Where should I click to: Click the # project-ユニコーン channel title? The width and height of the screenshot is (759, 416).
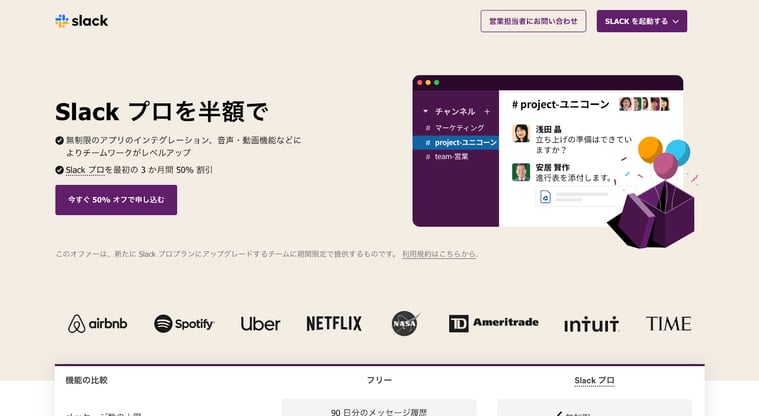coord(561,105)
